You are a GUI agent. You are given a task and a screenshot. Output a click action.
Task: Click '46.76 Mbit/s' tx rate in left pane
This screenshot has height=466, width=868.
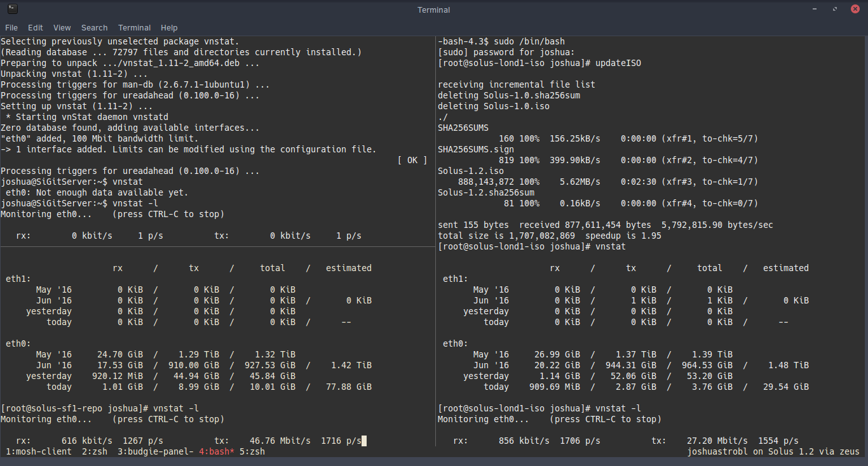280,441
